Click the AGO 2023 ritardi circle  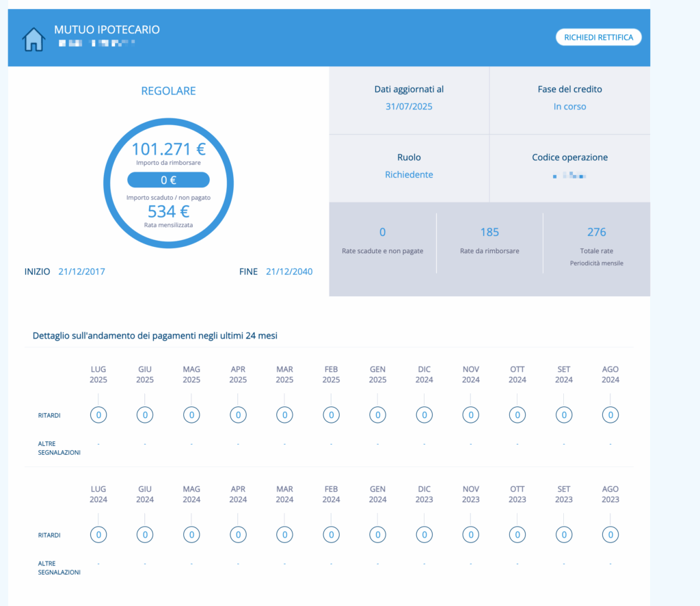pyautogui.click(x=610, y=534)
